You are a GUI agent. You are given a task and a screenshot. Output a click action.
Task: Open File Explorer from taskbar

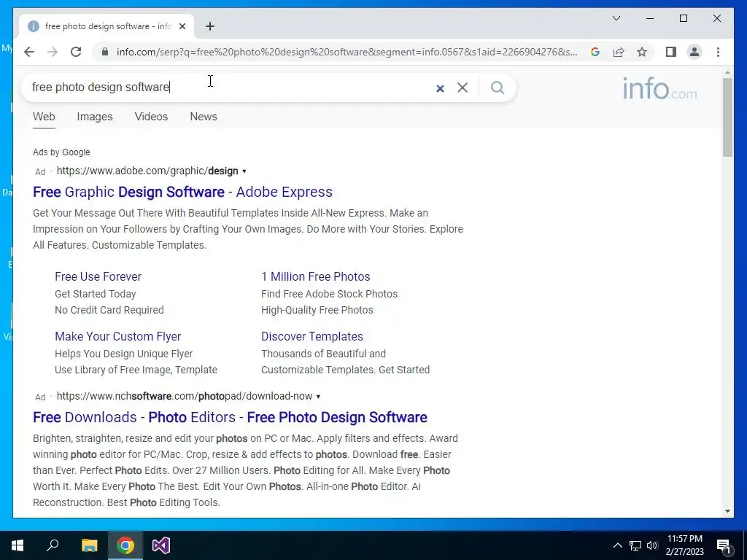pyautogui.click(x=89, y=545)
